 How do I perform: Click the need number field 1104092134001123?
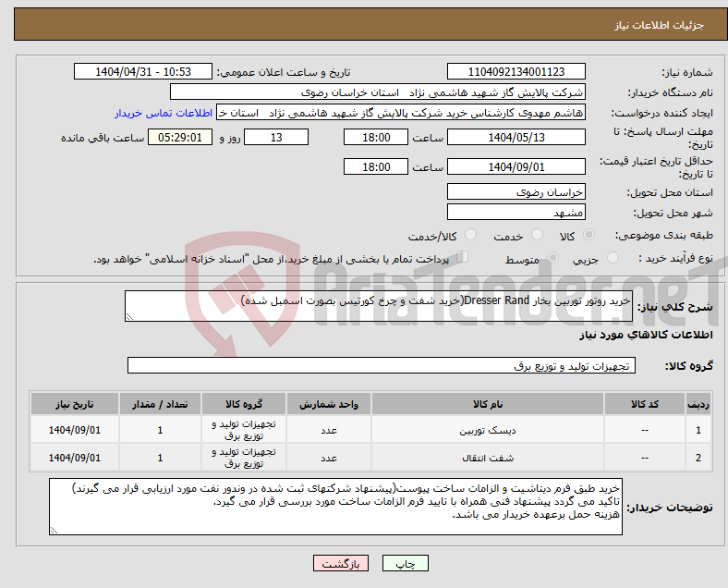pos(516,71)
